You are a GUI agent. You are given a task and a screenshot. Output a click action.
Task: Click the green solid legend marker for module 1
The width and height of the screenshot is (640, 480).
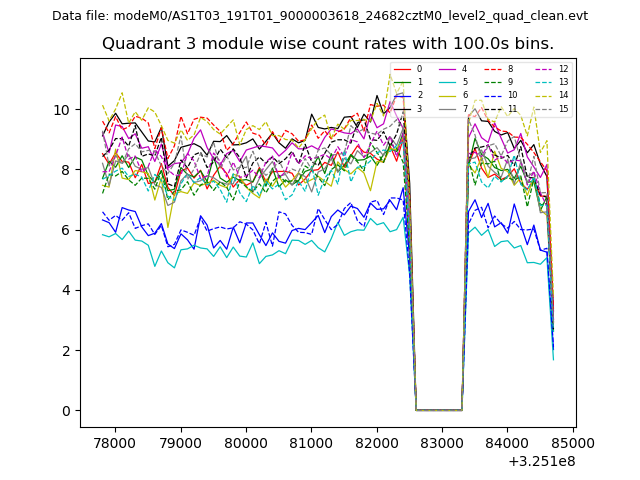[402, 82]
